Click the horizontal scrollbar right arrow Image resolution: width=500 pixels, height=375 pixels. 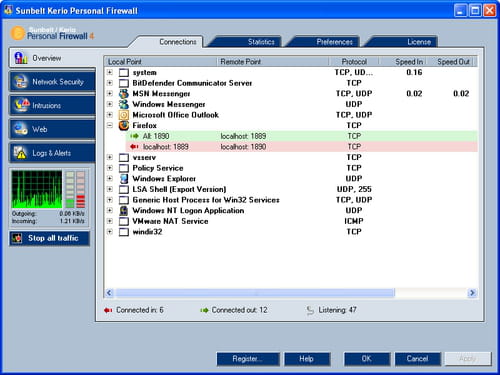tap(472, 293)
